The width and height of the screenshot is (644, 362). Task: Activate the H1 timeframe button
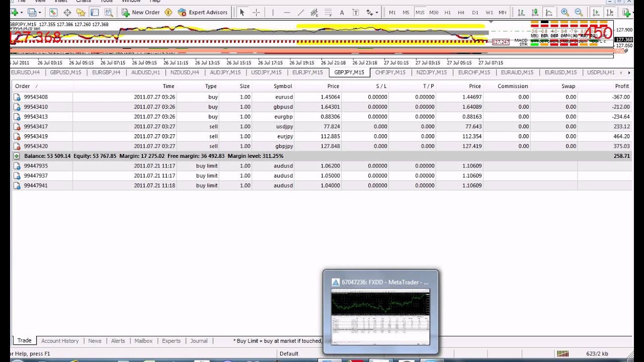click(x=447, y=12)
